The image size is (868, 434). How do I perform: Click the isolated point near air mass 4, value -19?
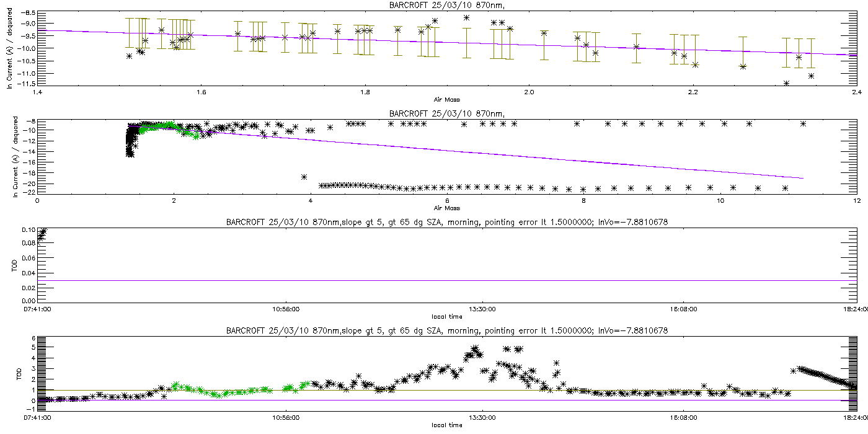pos(304,177)
